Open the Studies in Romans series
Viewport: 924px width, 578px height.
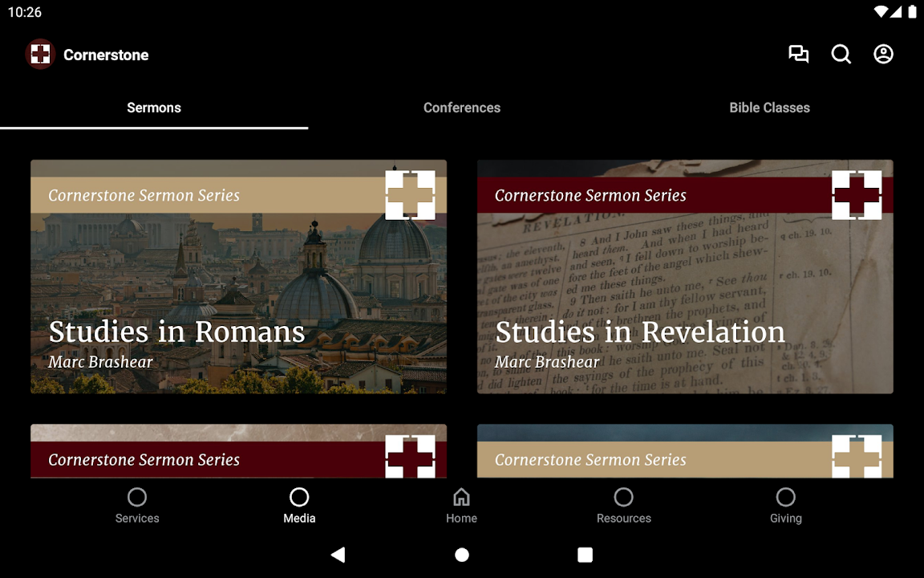(x=238, y=277)
